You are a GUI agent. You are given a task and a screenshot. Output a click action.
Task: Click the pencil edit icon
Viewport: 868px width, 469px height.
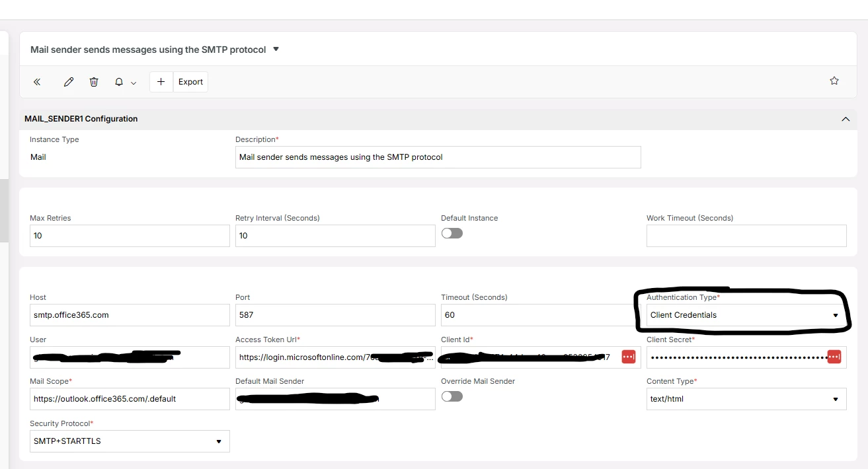pos(69,82)
